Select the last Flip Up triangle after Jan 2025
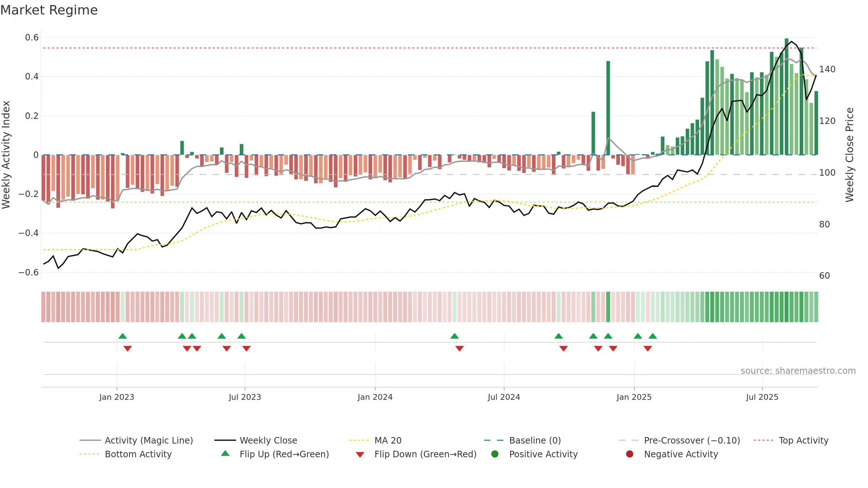The width and height of the screenshot is (868, 488). [x=653, y=336]
